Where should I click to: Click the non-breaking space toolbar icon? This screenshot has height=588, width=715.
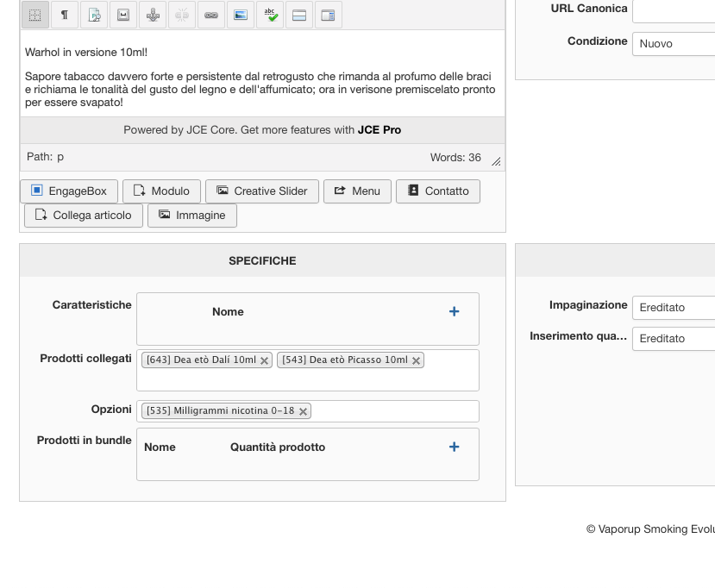pyautogui.click(x=122, y=15)
